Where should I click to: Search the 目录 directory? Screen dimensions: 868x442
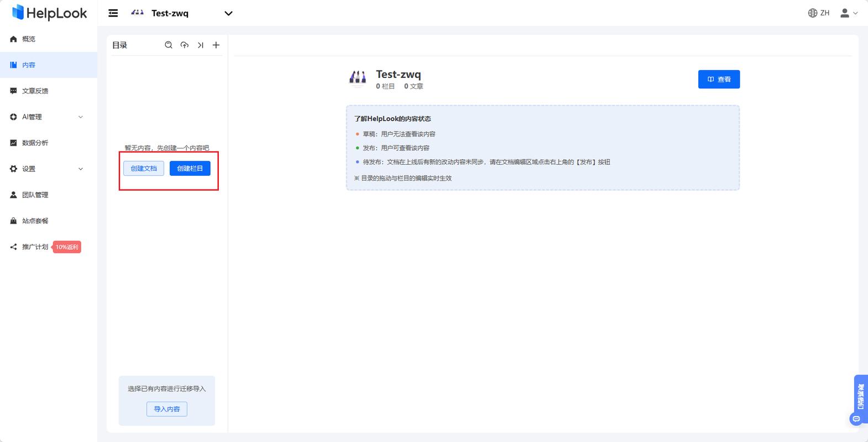pos(169,45)
